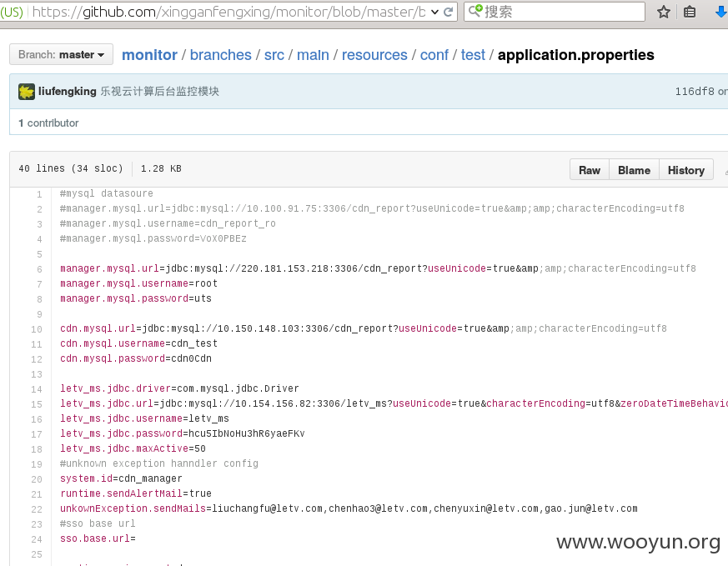This screenshot has height=566, width=728.
Task: Click liufengking avatar image
Action: tap(27, 92)
